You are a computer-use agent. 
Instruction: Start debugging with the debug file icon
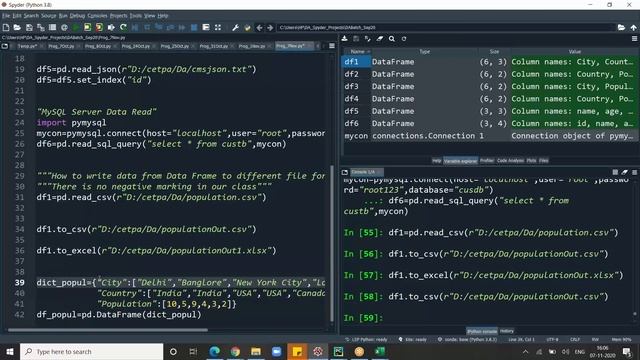[x=135, y=27]
